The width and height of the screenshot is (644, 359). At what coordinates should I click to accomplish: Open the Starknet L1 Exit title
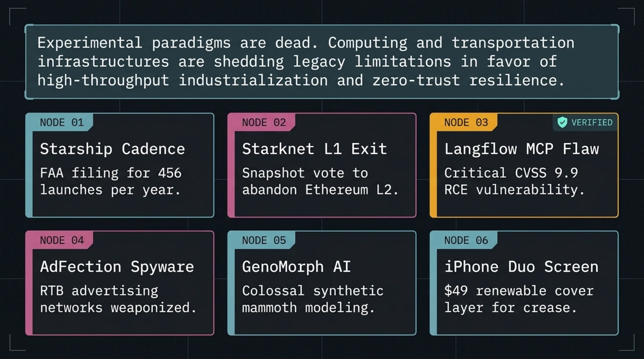pyautogui.click(x=315, y=149)
